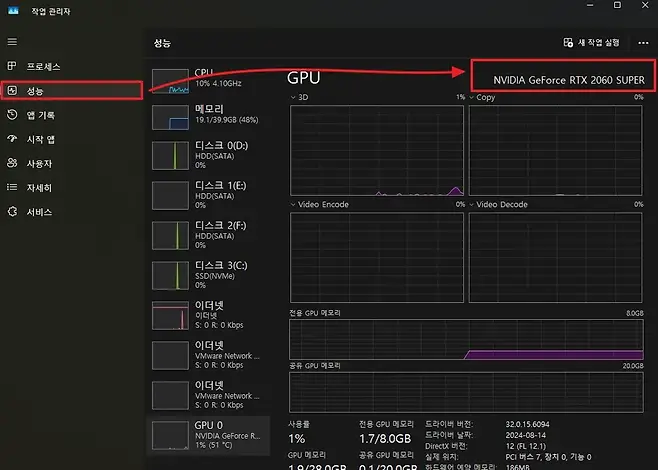The height and width of the screenshot is (470, 658).
Task: Select the 메모리 graph thumbnail
Action: pyautogui.click(x=170, y=118)
